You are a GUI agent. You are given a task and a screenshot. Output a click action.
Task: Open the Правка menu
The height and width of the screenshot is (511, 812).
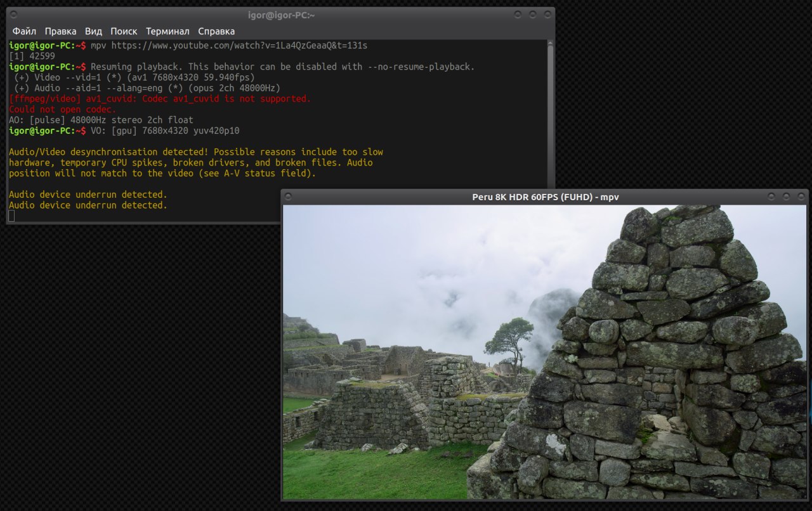coord(60,31)
